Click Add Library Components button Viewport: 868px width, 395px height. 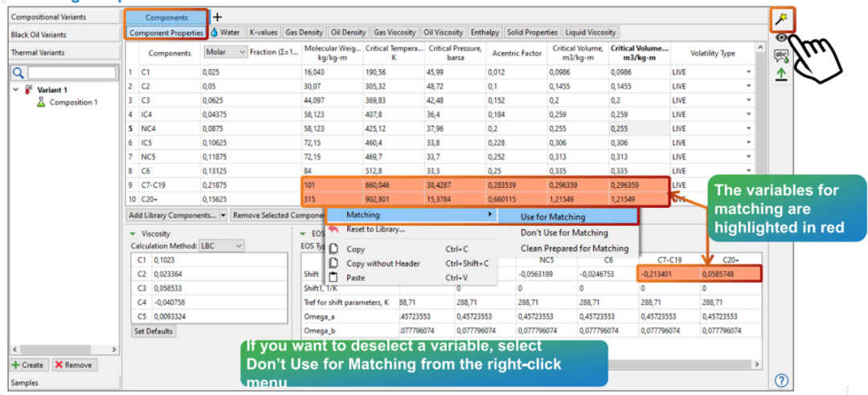173,214
